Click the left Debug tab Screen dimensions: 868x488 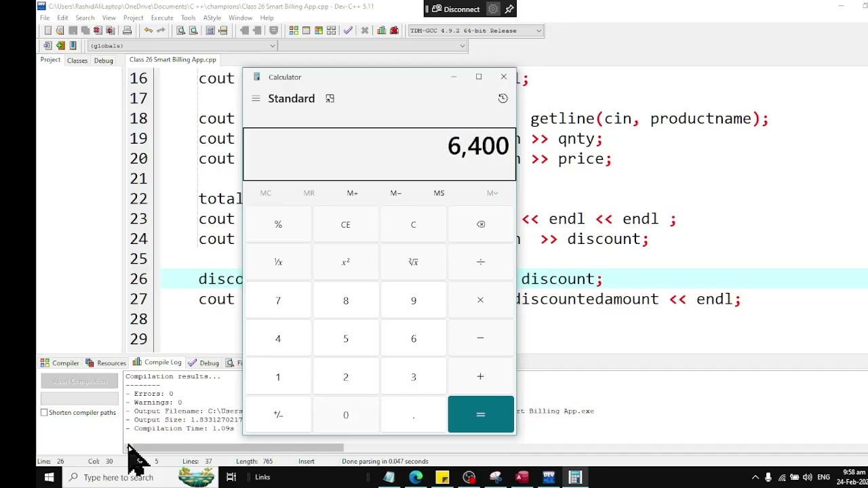click(104, 60)
